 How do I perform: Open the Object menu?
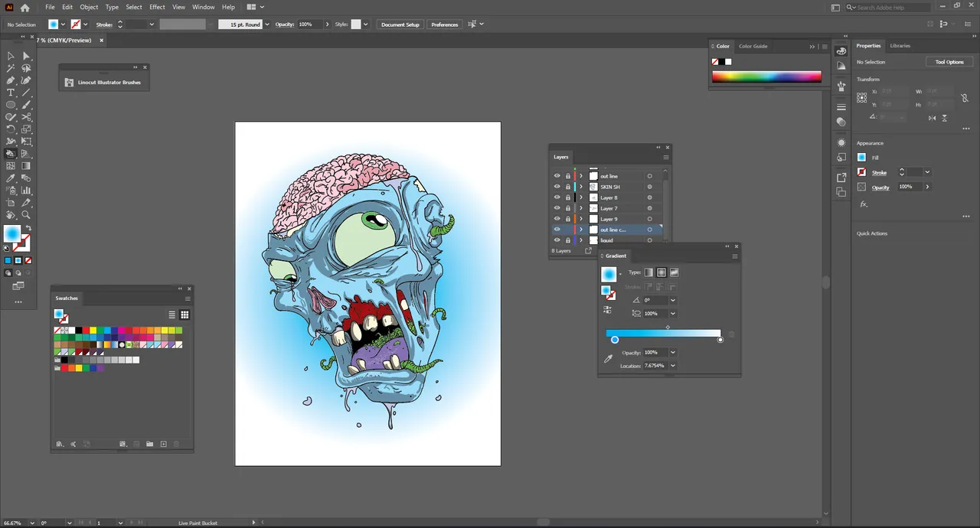pyautogui.click(x=89, y=7)
